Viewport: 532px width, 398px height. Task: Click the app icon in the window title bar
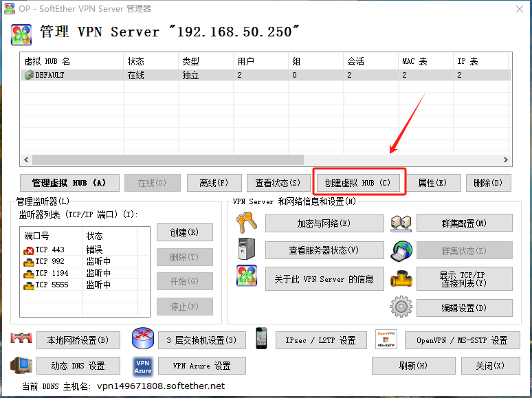pyautogui.click(x=10, y=9)
